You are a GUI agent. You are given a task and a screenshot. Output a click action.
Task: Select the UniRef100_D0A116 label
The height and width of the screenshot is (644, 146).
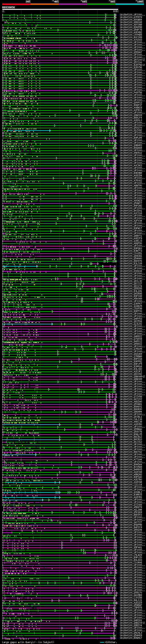(x=131, y=271)
